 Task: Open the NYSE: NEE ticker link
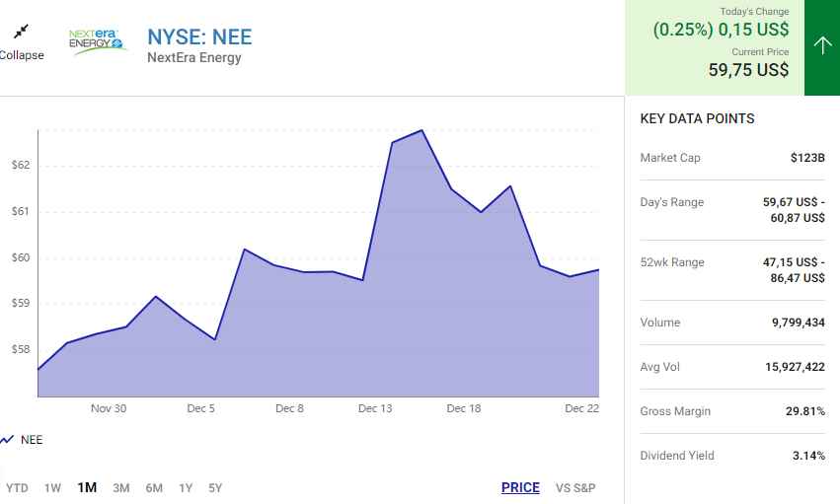(x=199, y=37)
